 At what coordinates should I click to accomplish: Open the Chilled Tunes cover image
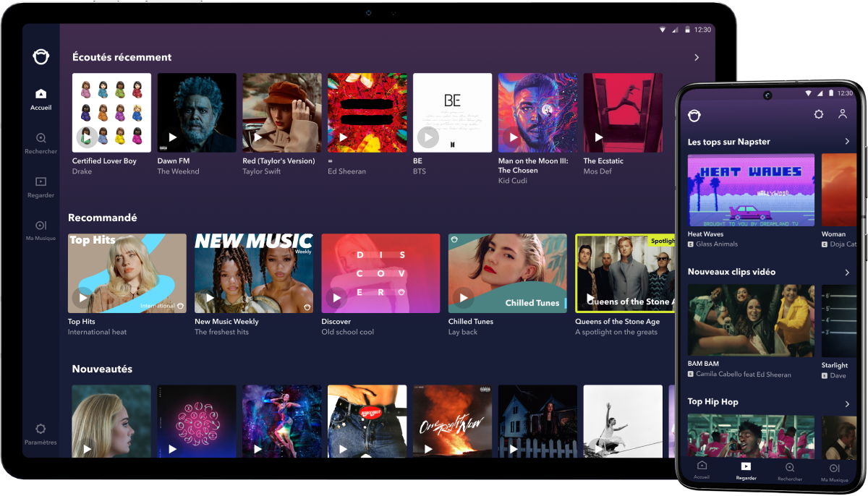coord(508,273)
